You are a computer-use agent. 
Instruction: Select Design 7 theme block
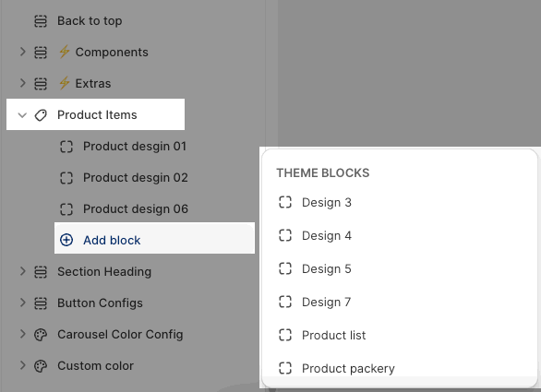(400, 302)
